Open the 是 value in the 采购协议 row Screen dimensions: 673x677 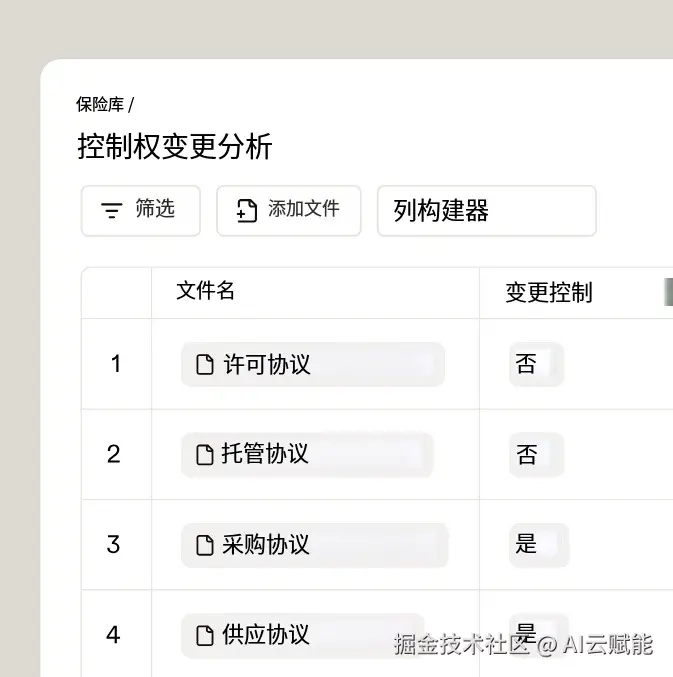(x=527, y=544)
